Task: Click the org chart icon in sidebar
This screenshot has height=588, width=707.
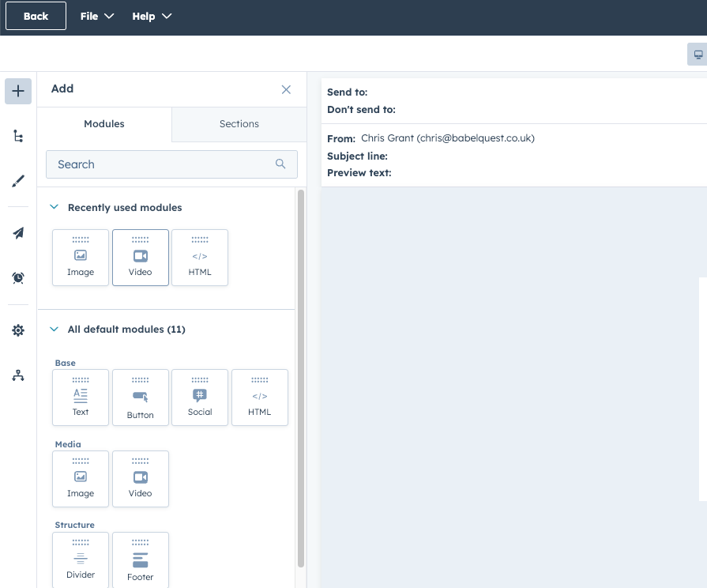Action: [18, 375]
